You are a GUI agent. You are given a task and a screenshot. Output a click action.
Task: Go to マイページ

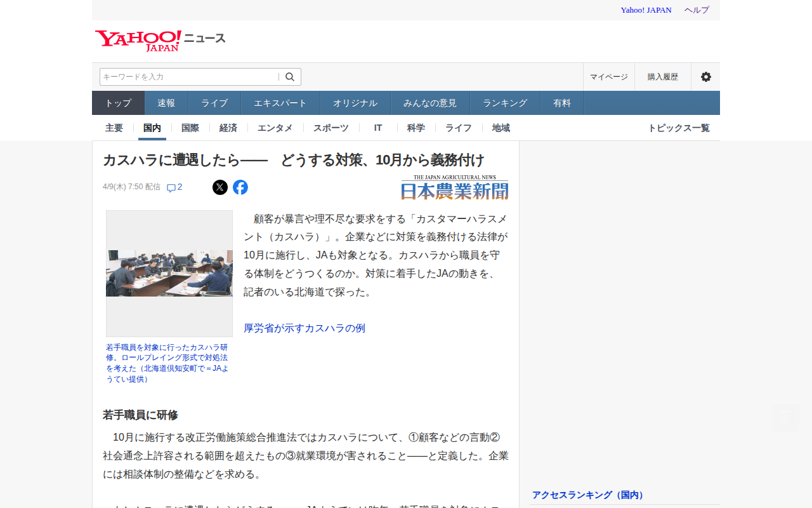point(609,77)
